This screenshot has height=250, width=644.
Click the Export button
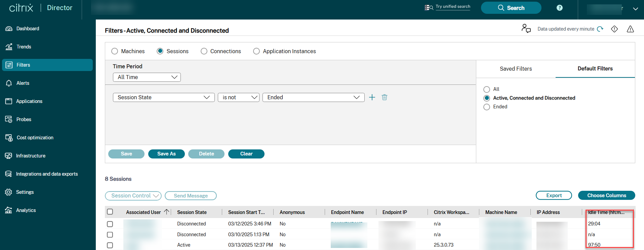(x=554, y=195)
